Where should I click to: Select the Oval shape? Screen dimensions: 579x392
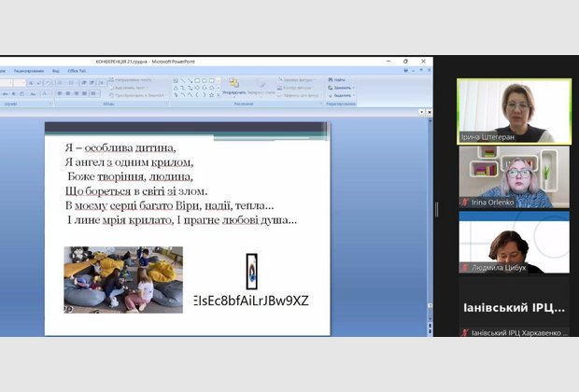point(205,80)
